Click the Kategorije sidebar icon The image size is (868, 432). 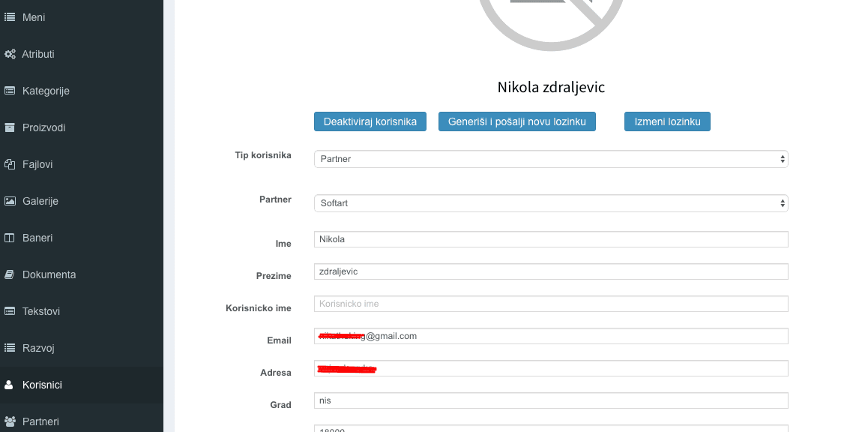10,91
